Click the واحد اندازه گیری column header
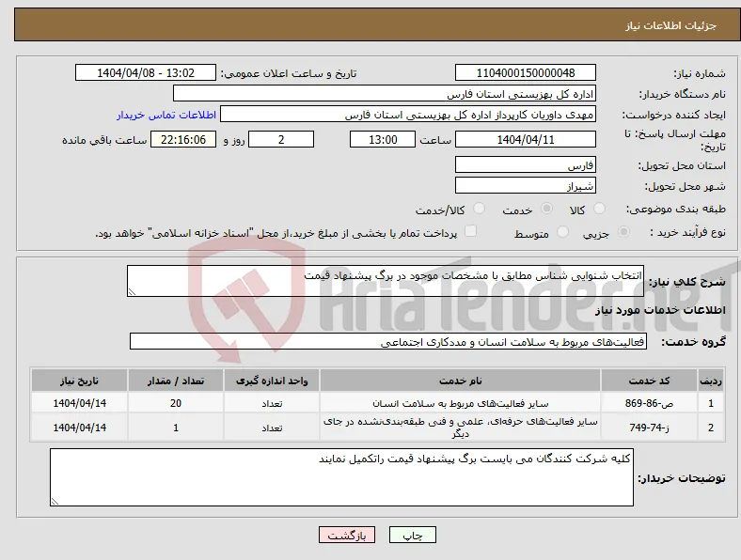Viewport: 741px width, 560px height. point(272,381)
